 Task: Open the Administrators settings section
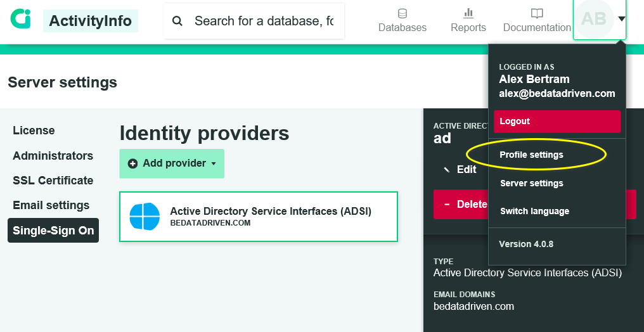tap(53, 156)
